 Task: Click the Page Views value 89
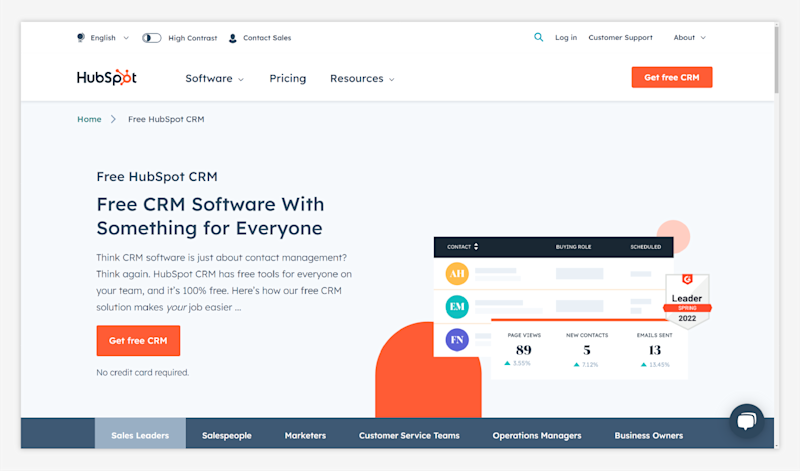click(523, 350)
